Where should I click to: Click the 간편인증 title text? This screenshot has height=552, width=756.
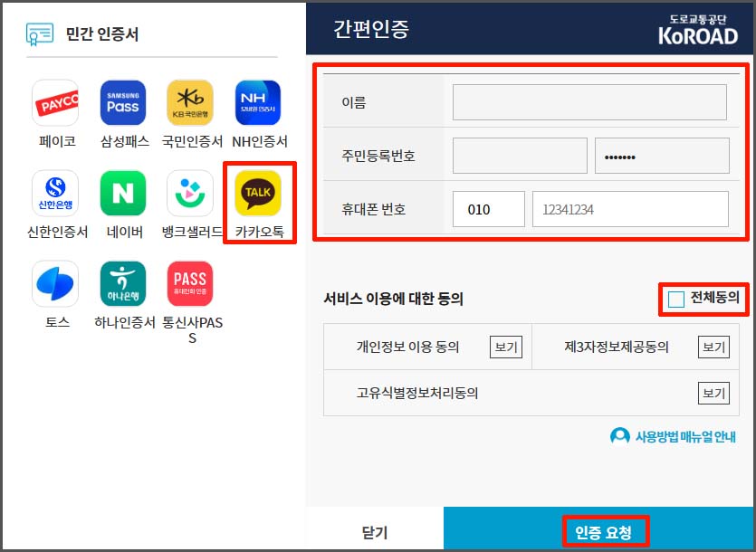point(371,29)
